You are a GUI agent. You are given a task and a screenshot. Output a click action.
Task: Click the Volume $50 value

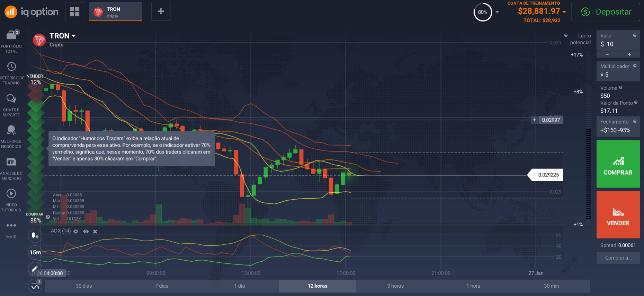pyautogui.click(x=605, y=96)
